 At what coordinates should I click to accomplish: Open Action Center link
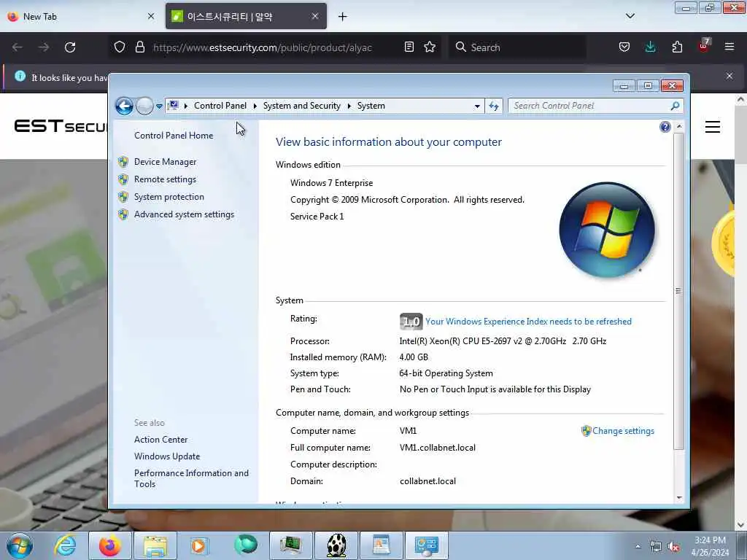pos(160,440)
